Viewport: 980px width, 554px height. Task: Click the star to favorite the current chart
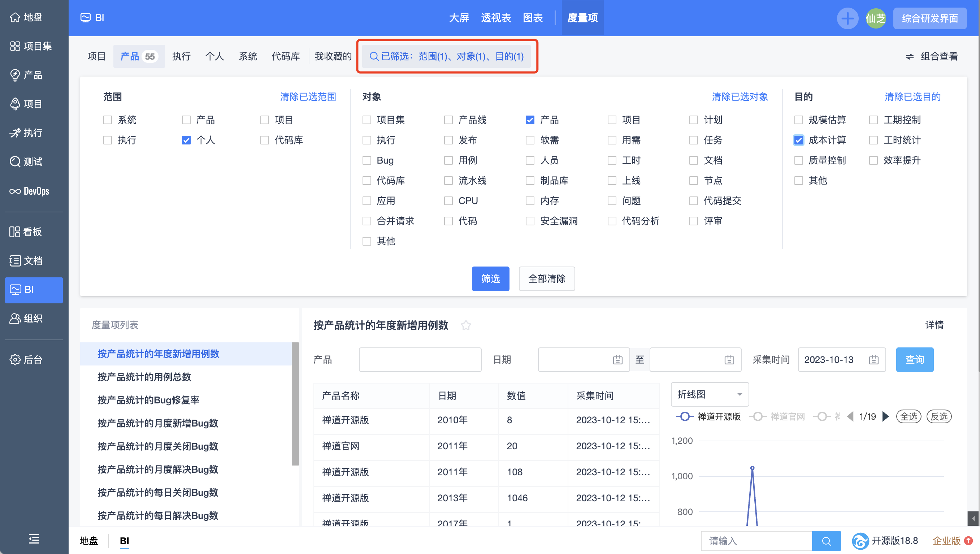tap(467, 325)
